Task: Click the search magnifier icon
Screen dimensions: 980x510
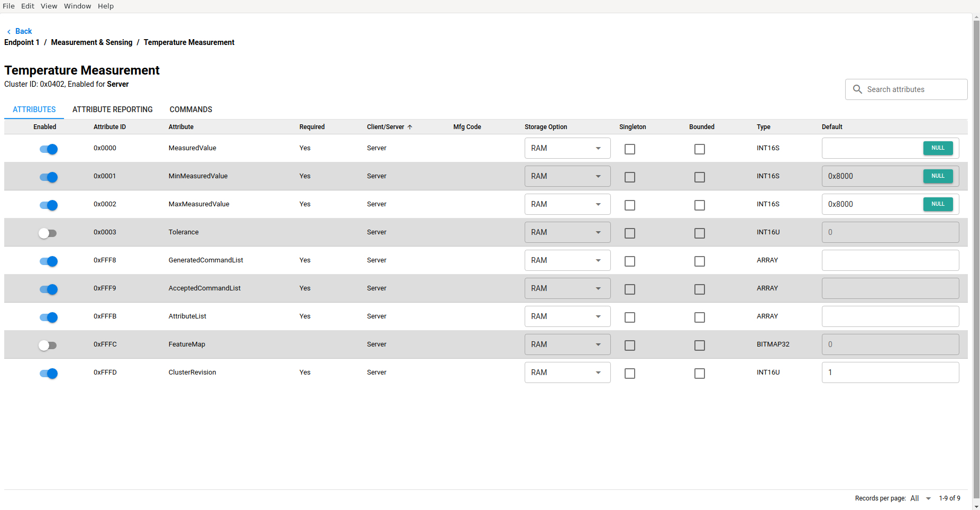Action: click(x=857, y=89)
